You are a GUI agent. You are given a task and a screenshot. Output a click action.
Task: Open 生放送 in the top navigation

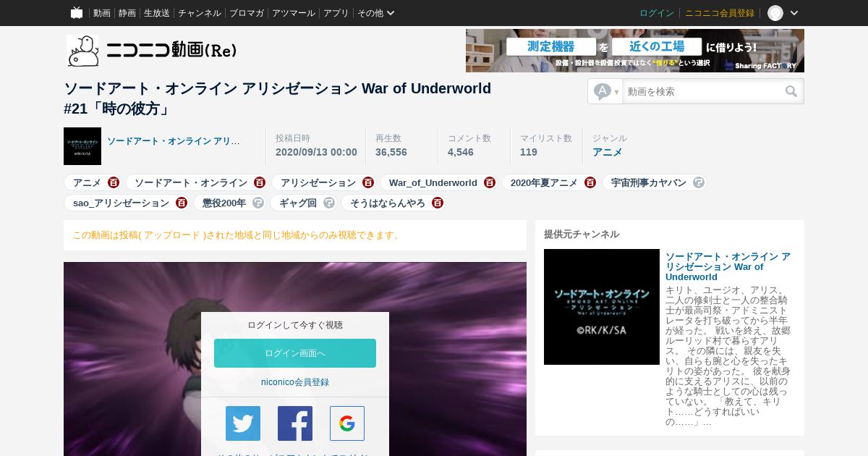(x=157, y=13)
